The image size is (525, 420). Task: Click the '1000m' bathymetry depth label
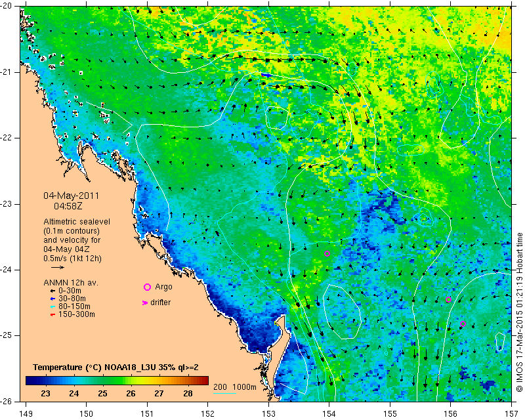tap(244, 387)
